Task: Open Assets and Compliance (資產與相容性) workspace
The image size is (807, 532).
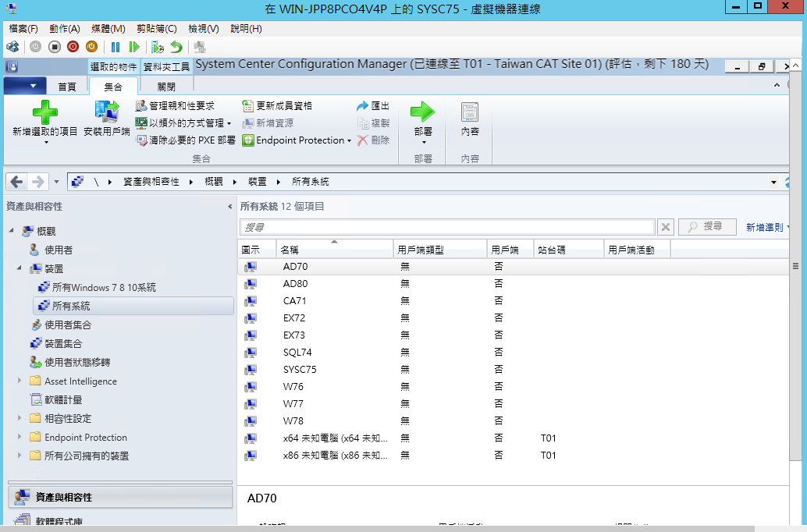Action: tap(120, 497)
